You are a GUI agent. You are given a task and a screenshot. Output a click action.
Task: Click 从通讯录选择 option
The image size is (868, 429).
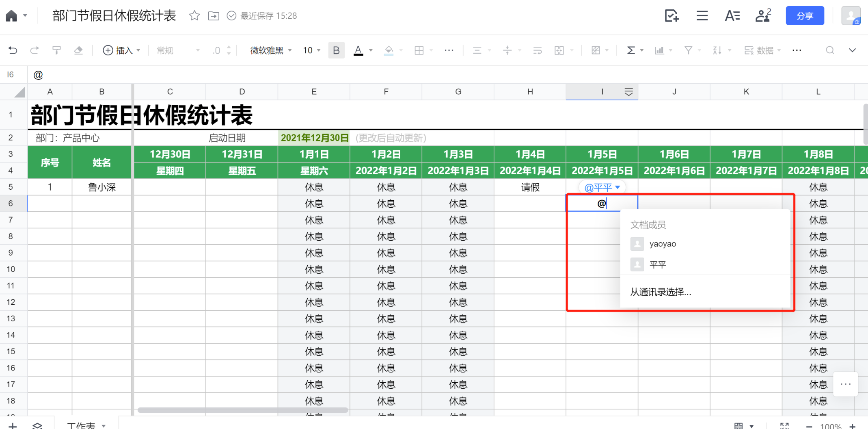661,292
